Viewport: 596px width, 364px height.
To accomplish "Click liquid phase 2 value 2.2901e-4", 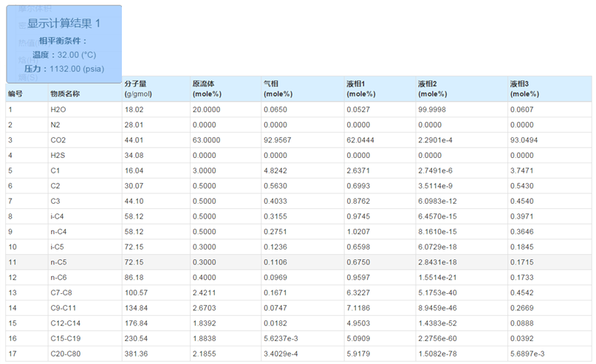I will point(435,140).
